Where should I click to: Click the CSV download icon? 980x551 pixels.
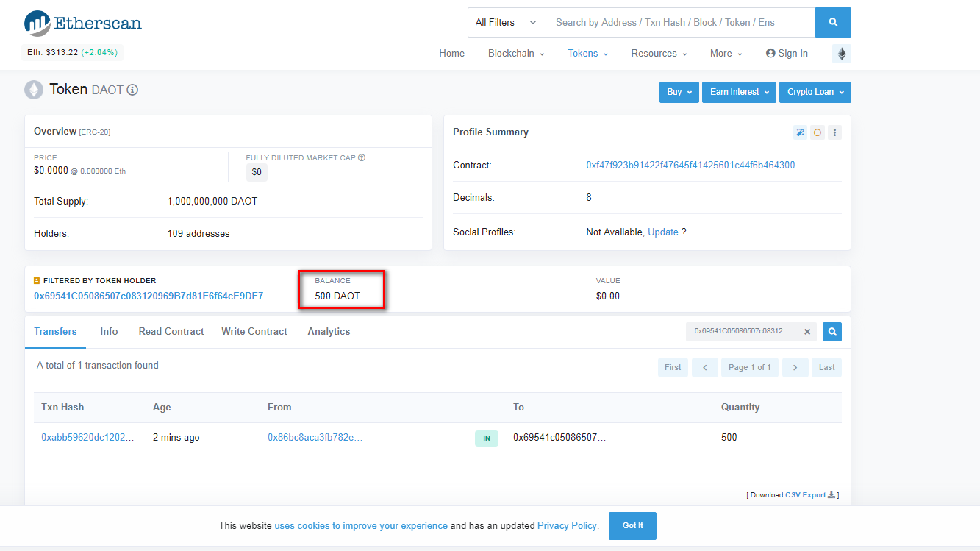click(831, 494)
